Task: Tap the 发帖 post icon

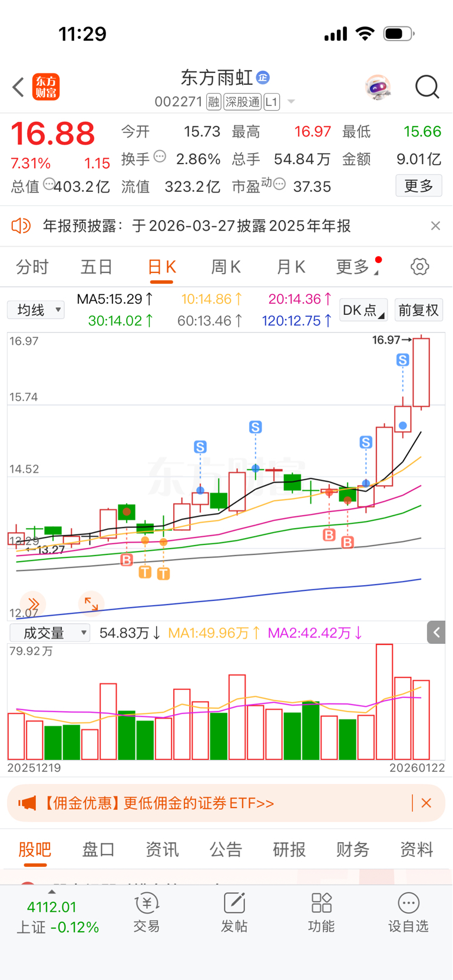Action: point(234,912)
